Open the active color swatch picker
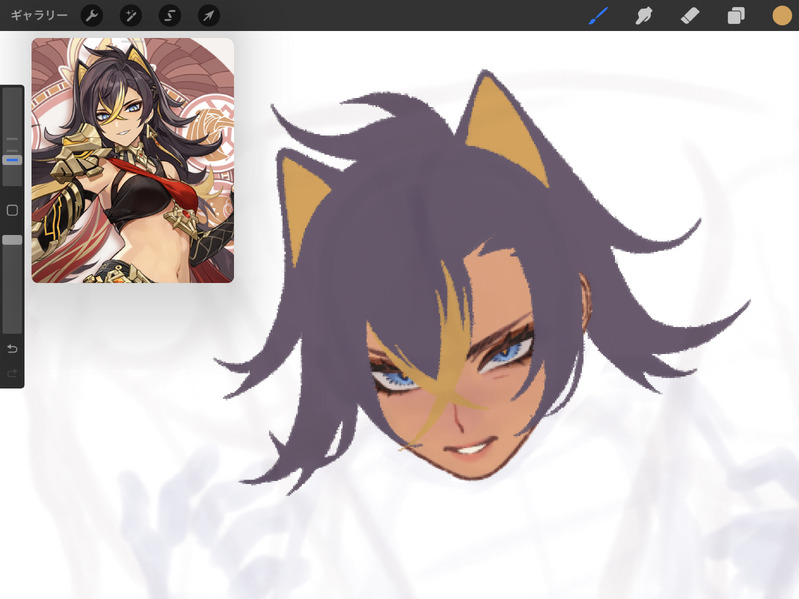This screenshot has height=599, width=799. [782, 15]
